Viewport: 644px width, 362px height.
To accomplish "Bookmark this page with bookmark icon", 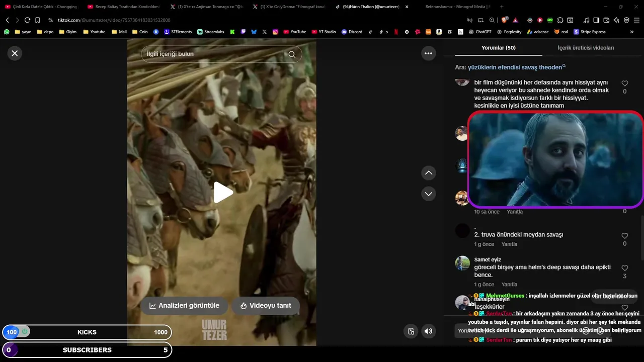I will 37,20.
